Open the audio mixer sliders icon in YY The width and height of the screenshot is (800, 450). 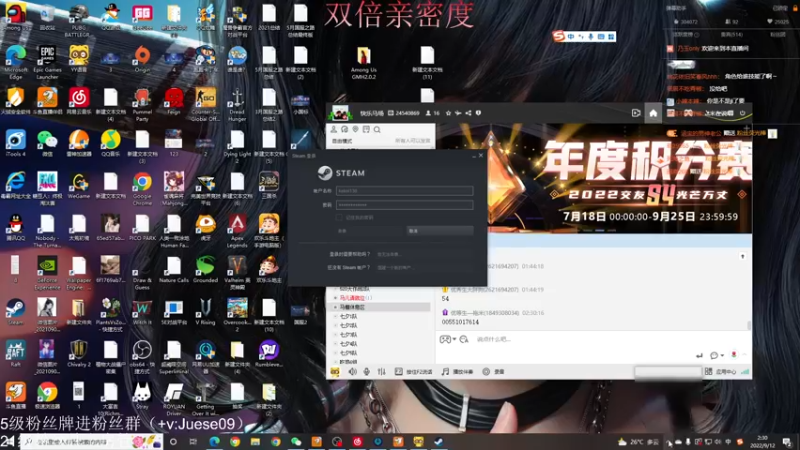pyautogui.click(x=382, y=372)
